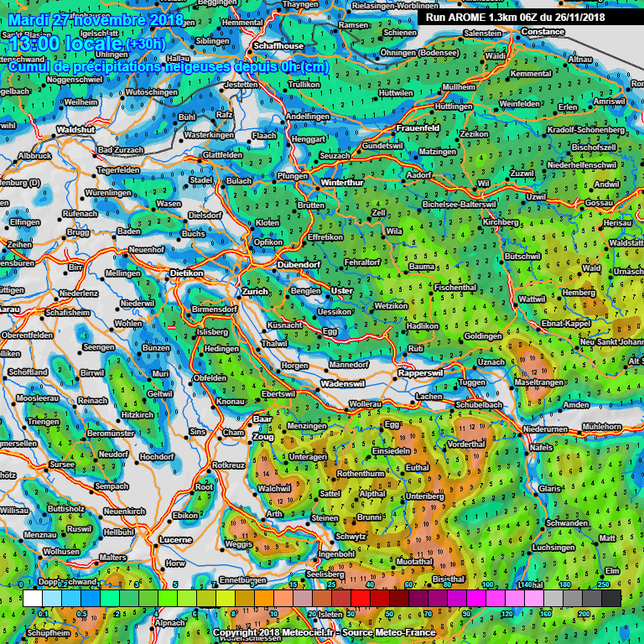
Task: Select the Sursee label
Action: pos(62,465)
